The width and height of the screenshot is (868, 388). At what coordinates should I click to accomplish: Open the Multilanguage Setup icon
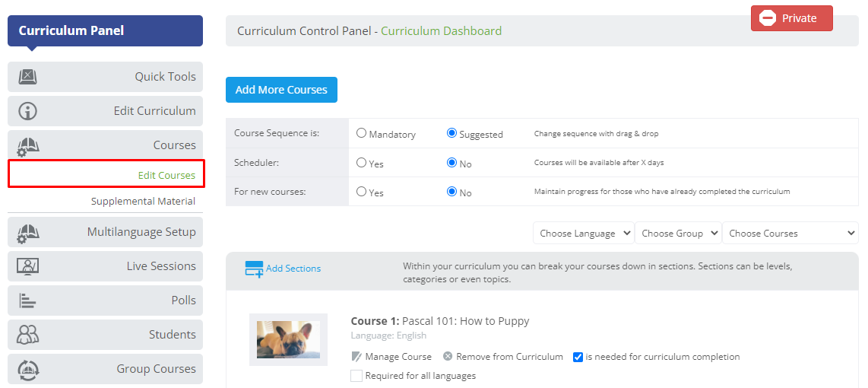27,232
